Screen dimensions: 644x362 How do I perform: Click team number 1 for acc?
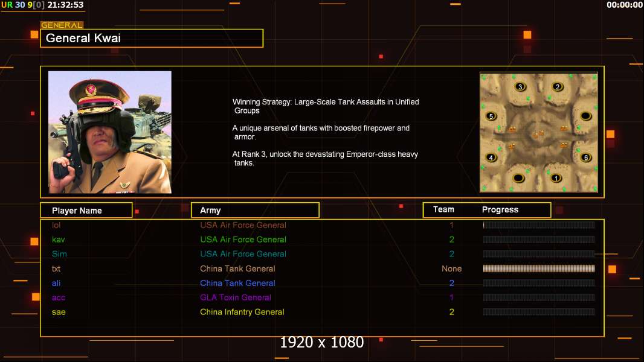[x=451, y=297]
